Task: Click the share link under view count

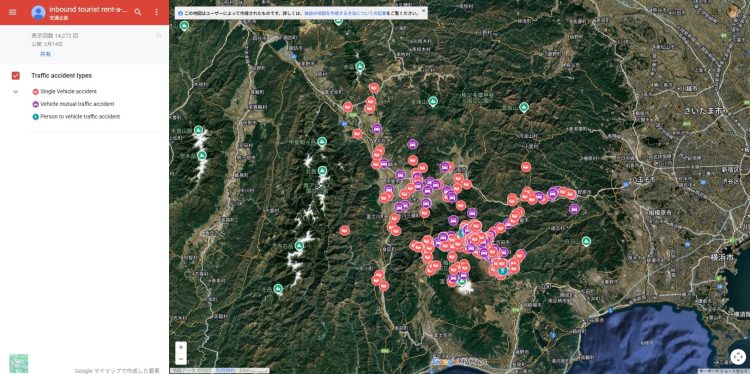Action: click(x=45, y=54)
